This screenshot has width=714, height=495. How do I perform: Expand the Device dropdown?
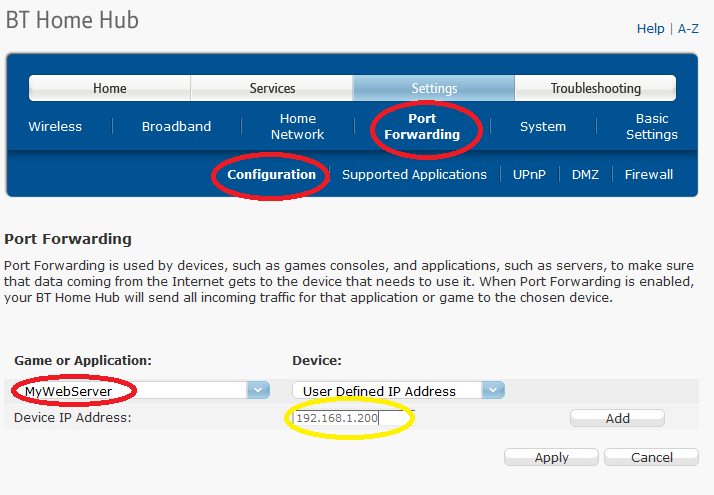(494, 391)
